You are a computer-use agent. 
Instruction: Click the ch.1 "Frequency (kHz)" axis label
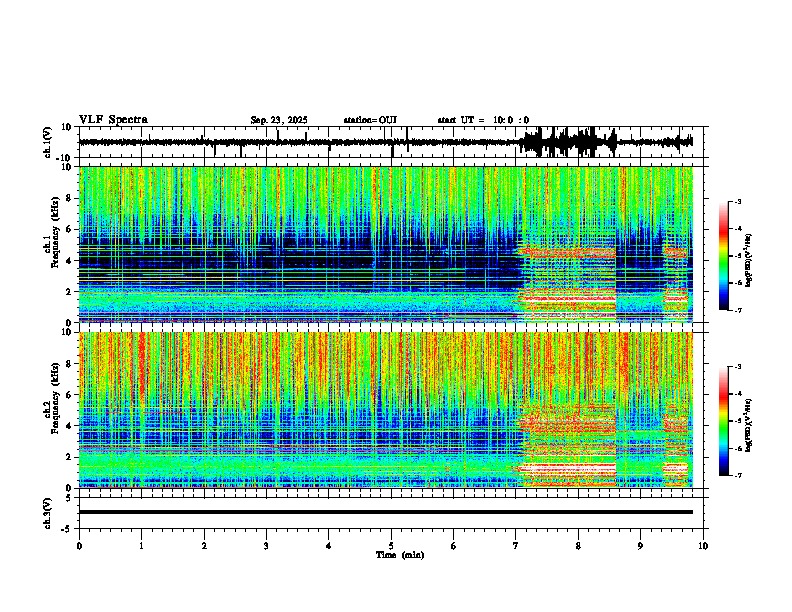pos(55,232)
